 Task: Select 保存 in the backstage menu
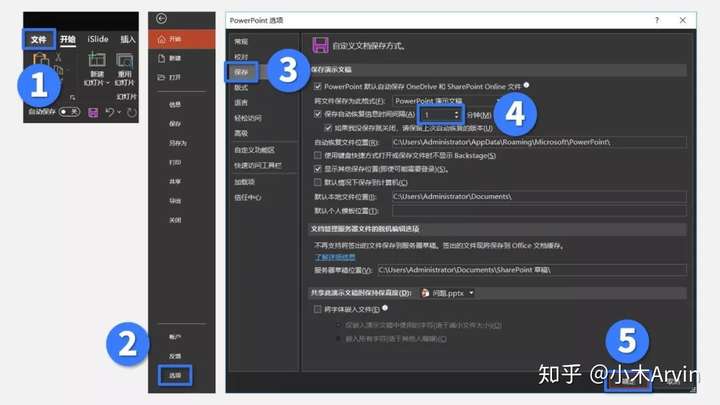click(175, 124)
